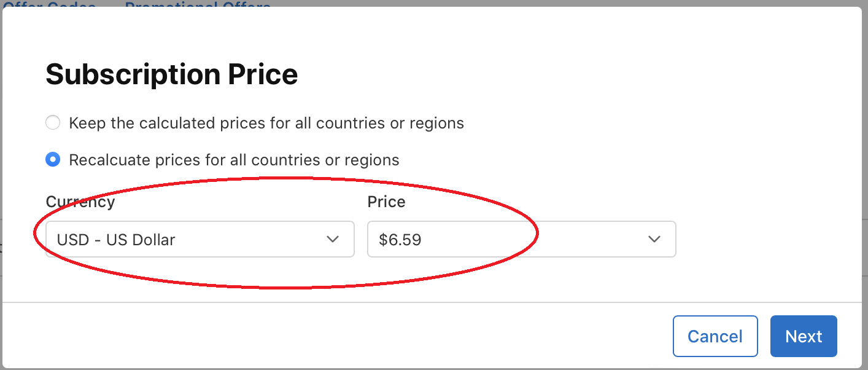868x370 pixels.
Task: Click the Offer Codes tab behind the dialog
Action: 49,4
